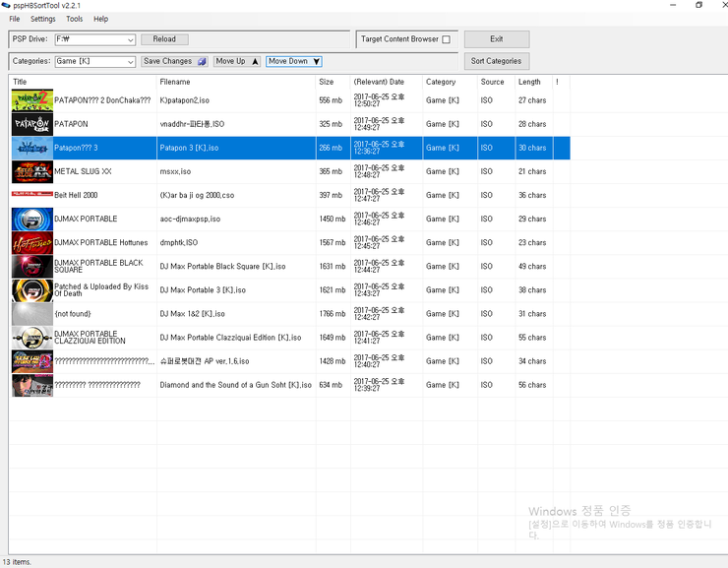Select the aoc-djmaxpsp.iso filename

tap(190, 219)
